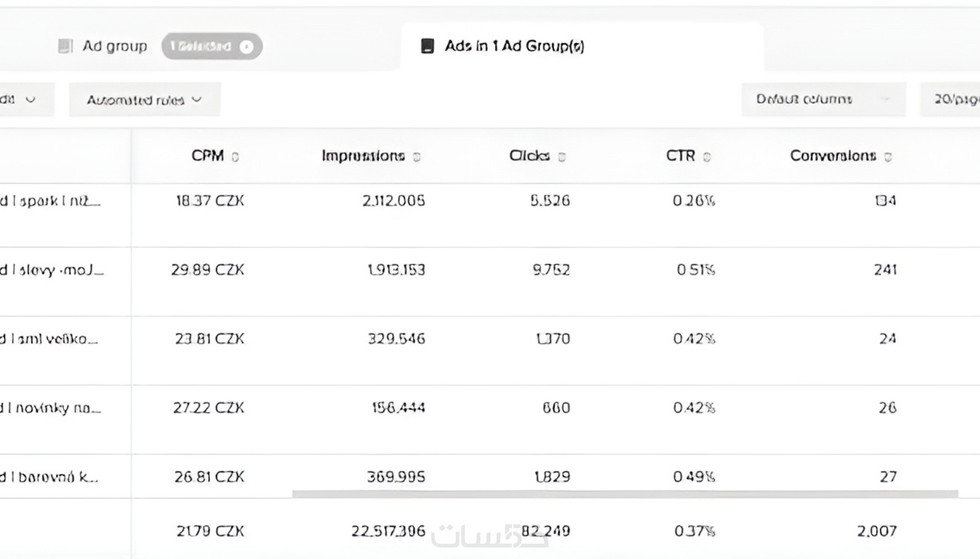Open the ad containing "slevy" in its name
Image resolution: width=980 pixels, height=559 pixels.
tap(53, 270)
